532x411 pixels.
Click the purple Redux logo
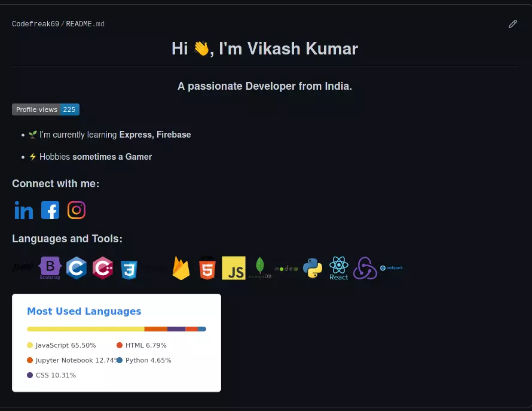coord(365,268)
